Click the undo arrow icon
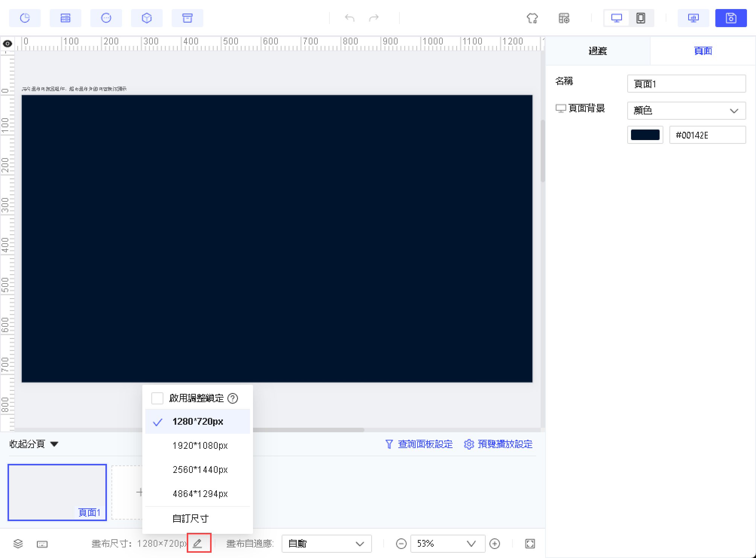 pos(349,18)
